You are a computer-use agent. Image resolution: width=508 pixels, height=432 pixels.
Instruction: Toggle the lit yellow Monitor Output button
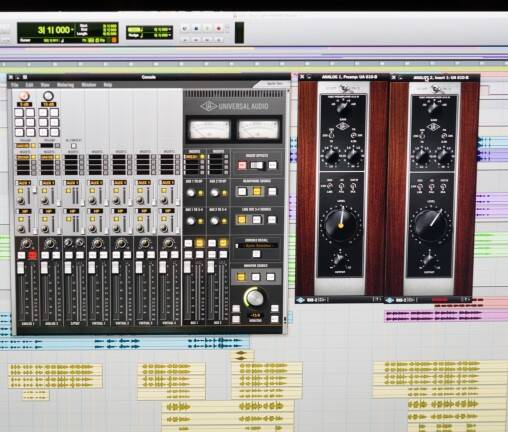(240, 277)
